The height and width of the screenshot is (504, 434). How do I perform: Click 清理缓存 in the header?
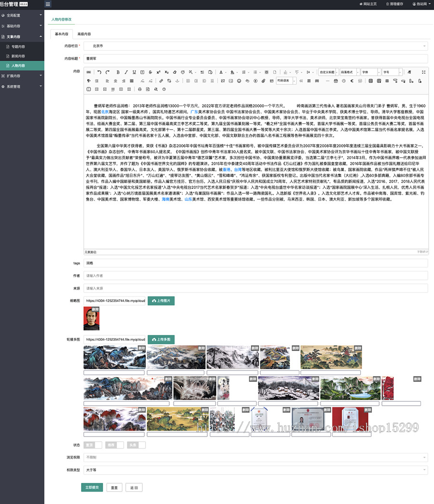394,4
